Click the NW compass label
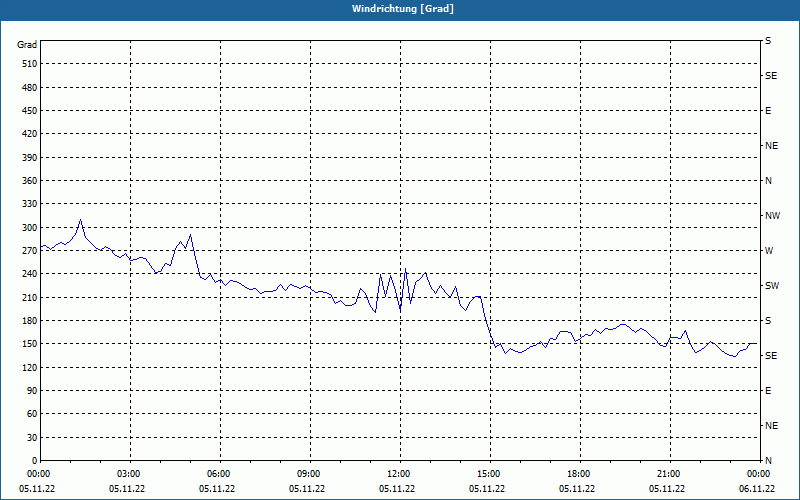Screen dimensions: 800x500 [772, 216]
